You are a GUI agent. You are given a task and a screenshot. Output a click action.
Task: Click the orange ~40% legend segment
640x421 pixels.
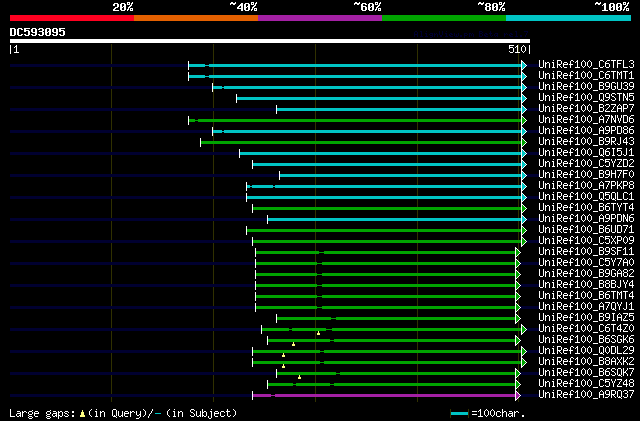point(196,18)
